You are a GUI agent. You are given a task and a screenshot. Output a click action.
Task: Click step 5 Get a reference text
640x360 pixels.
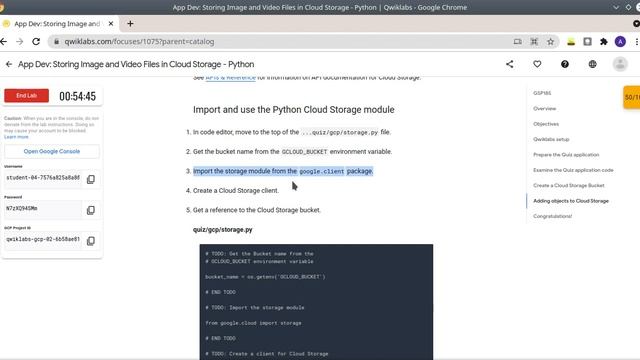pyautogui.click(x=257, y=210)
